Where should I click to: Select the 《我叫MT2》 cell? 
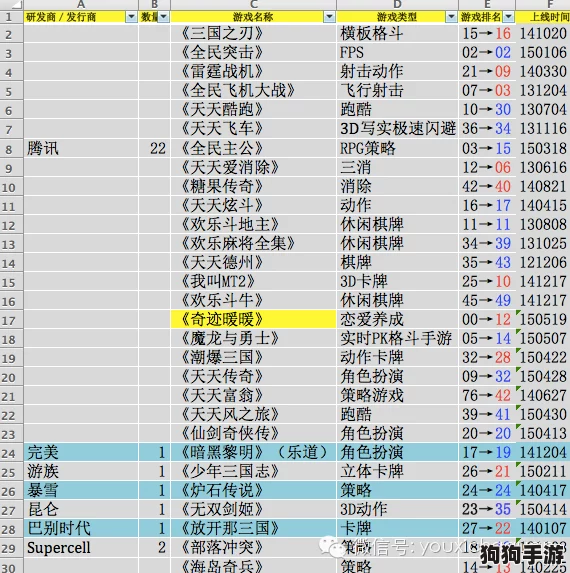pyautogui.click(x=254, y=282)
